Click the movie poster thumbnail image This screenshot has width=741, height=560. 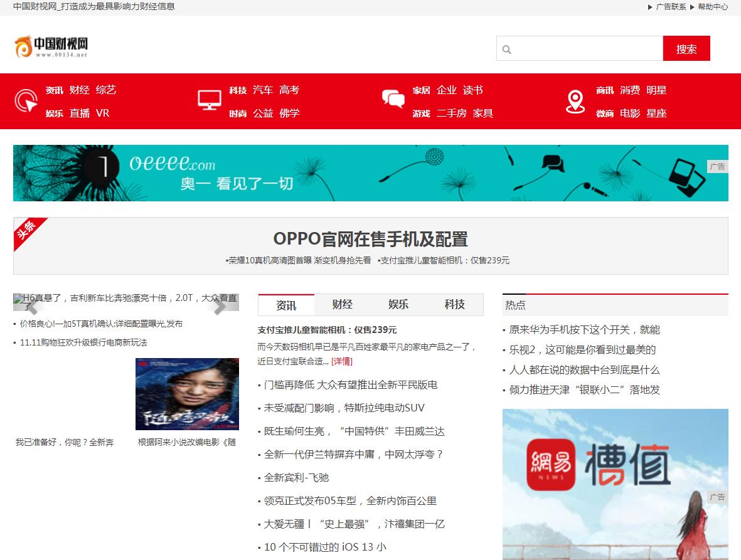187,394
